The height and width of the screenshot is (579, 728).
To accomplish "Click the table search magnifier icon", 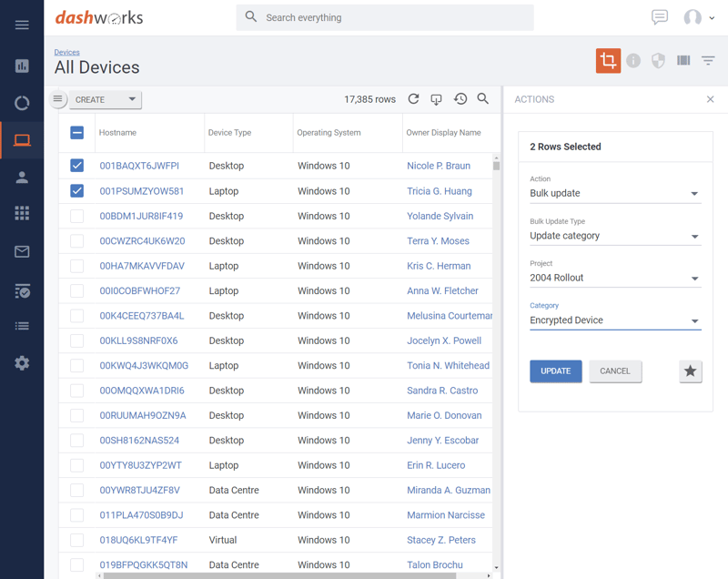I will 483,99.
